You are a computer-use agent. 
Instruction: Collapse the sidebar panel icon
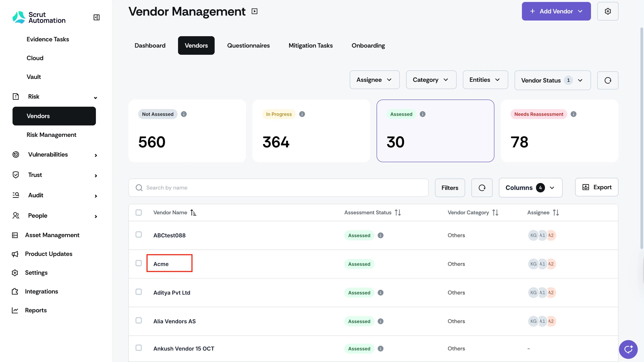click(x=96, y=17)
